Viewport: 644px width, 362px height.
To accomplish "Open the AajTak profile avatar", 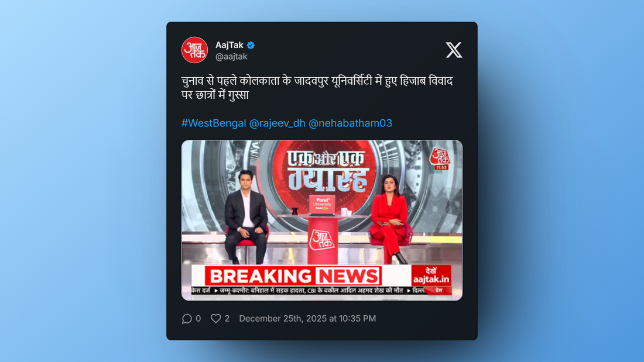I will click(195, 50).
